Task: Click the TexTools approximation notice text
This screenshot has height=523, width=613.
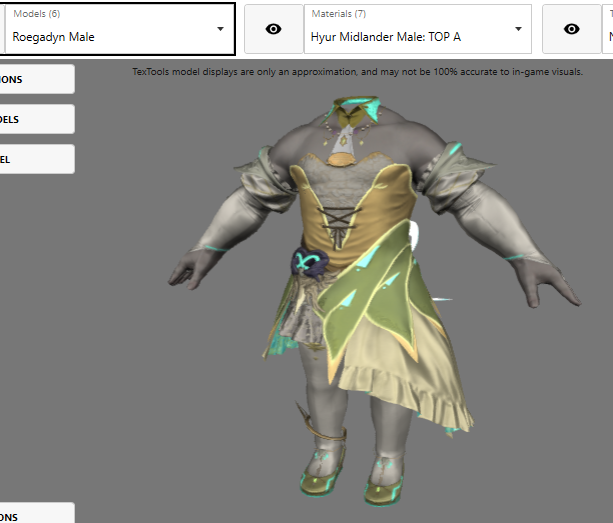Action: coord(357,72)
